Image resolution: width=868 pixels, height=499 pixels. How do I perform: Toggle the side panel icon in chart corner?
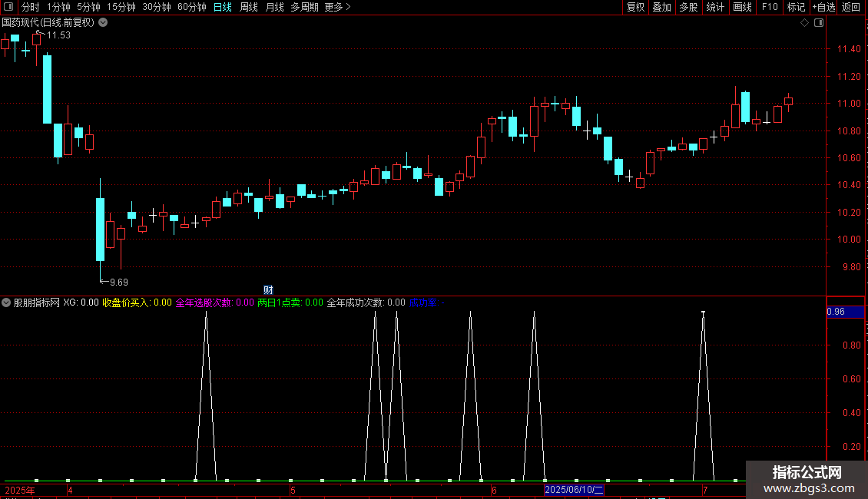pos(819,23)
